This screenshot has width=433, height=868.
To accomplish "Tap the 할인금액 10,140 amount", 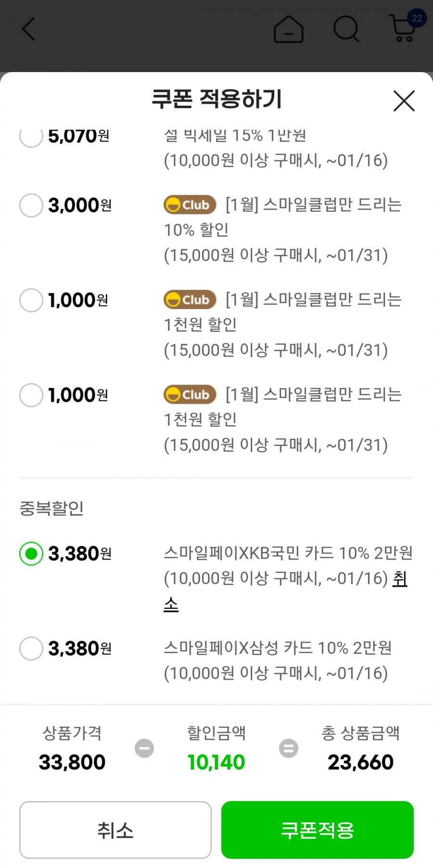I will [x=216, y=762].
